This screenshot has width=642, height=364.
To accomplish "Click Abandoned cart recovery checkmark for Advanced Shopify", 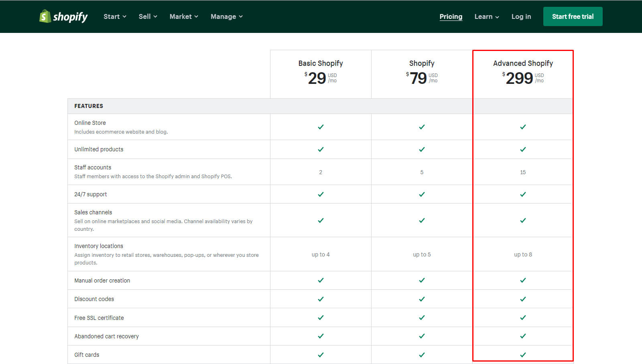I will coord(523,336).
